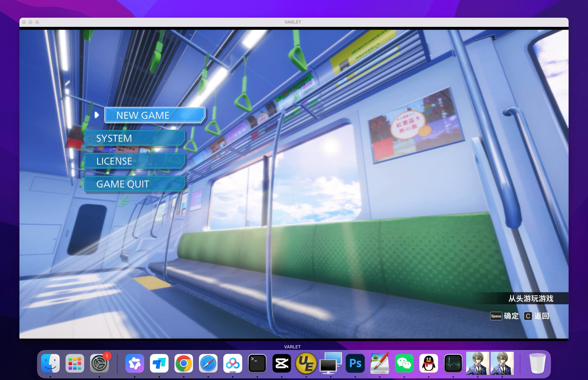The image size is (588, 380).
Task: Open QQ penguin app
Action: [429, 363]
